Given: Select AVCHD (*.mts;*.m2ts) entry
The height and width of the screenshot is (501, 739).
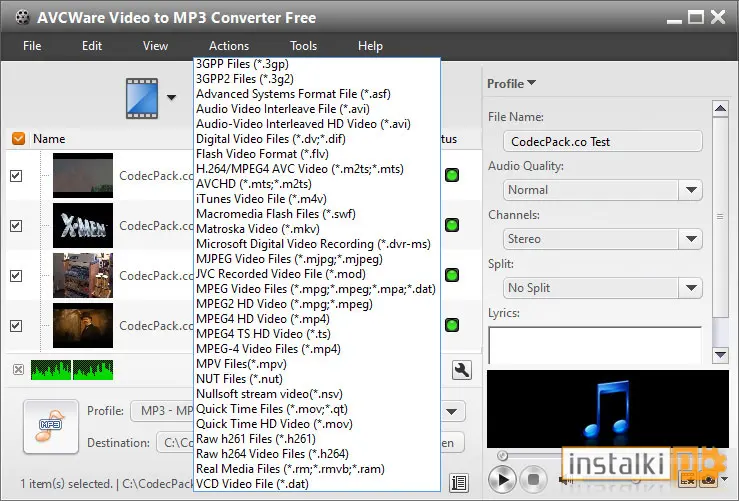Looking at the screenshot, I should [317, 184].
